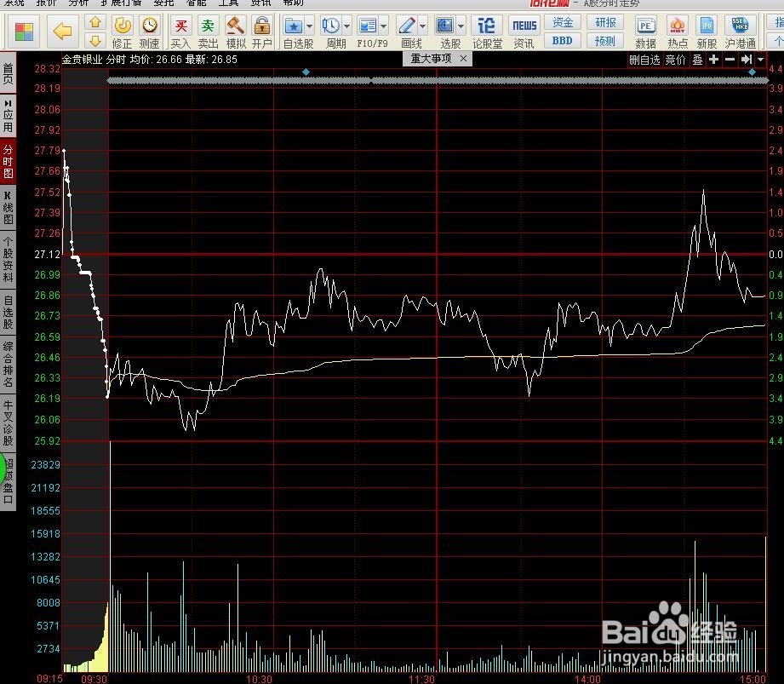Image resolution: width=784 pixels, height=684 pixels.
Task: Select the 重大事项 tab
Action: (x=431, y=59)
